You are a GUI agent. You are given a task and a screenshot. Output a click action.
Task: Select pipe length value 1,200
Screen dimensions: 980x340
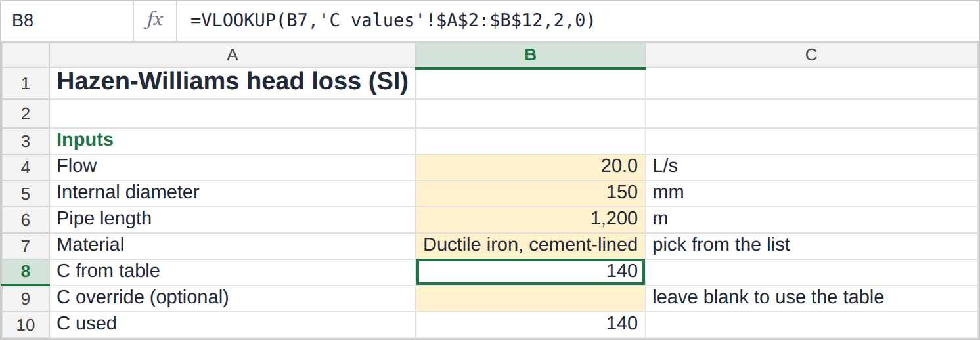click(x=531, y=220)
